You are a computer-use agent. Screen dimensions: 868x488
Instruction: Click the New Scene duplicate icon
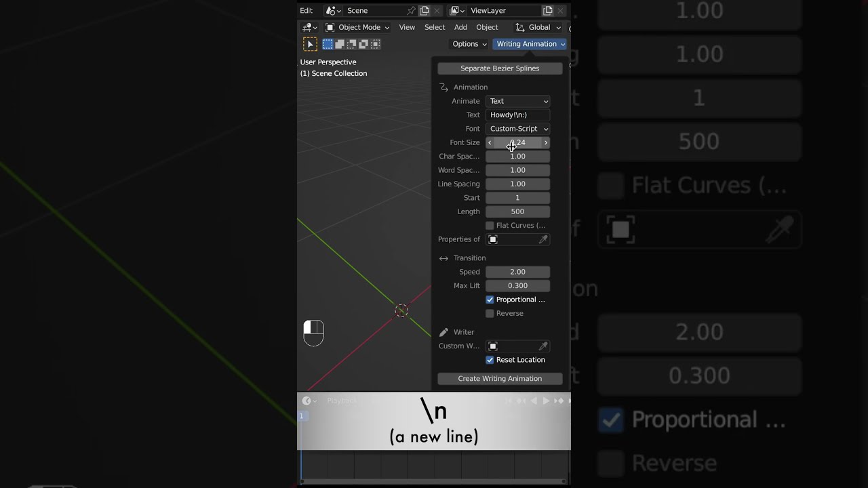tap(425, 11)
